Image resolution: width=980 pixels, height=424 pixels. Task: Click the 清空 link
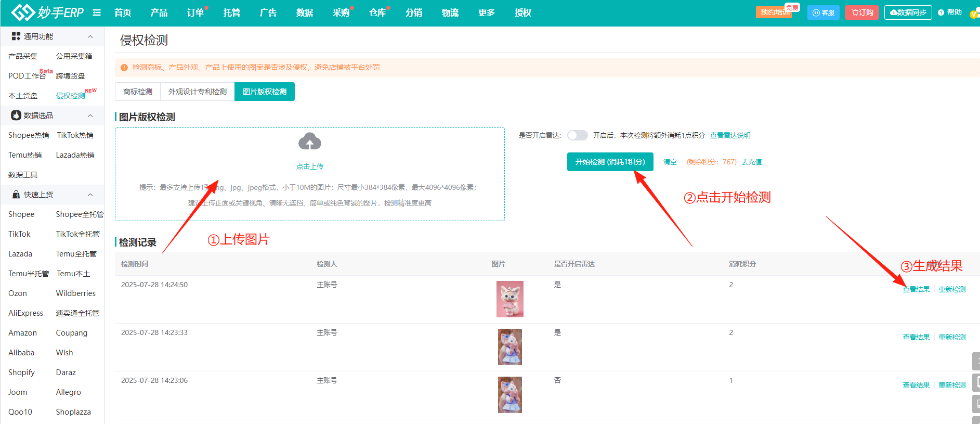coord(670,162)
